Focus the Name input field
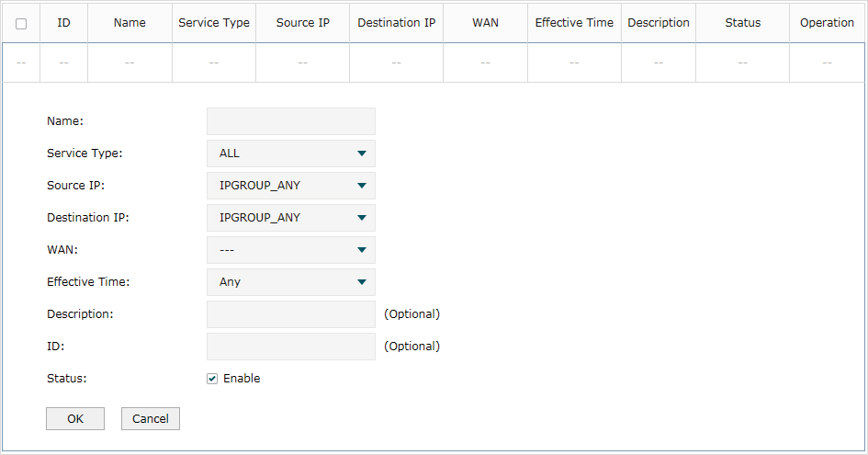Viewport: 868px width, 455px height. [291, 121]
